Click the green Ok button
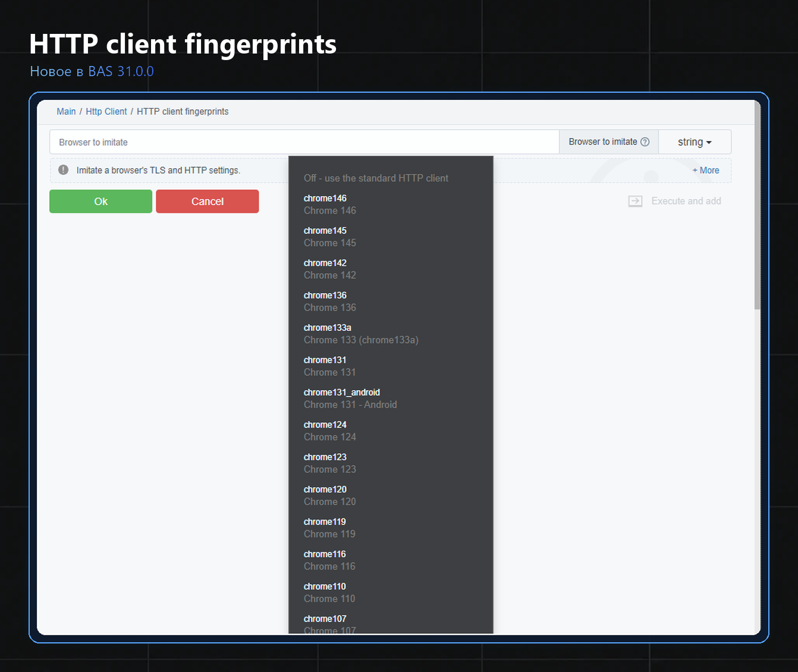798x672 pixels. 100,201
